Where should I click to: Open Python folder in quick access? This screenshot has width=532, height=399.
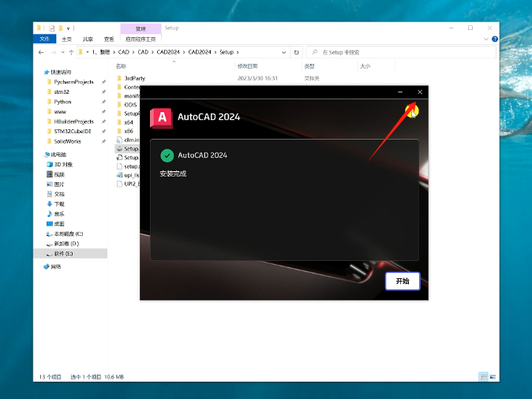tap(63, 102)
